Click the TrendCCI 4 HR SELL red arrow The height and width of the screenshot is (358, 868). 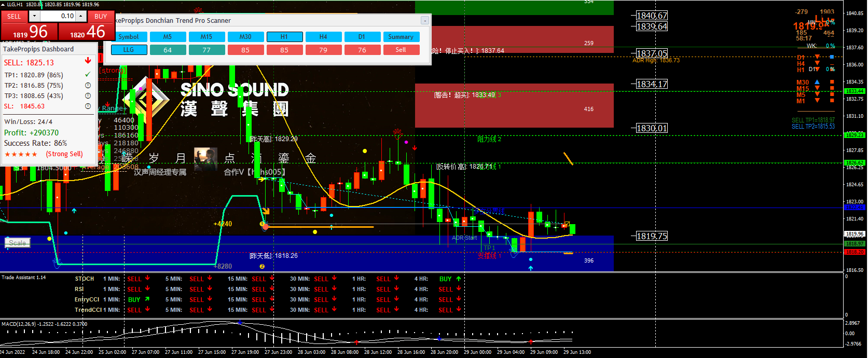click(459, 309)
